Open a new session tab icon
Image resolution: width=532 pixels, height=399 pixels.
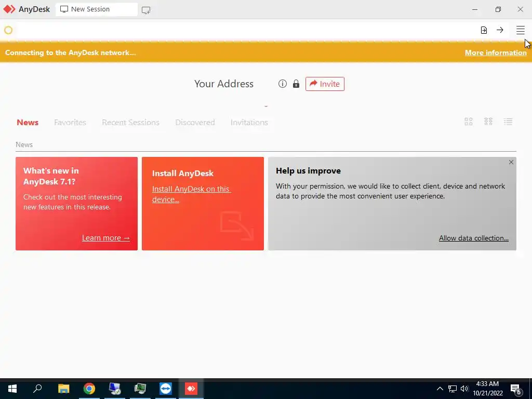(146, 10)
